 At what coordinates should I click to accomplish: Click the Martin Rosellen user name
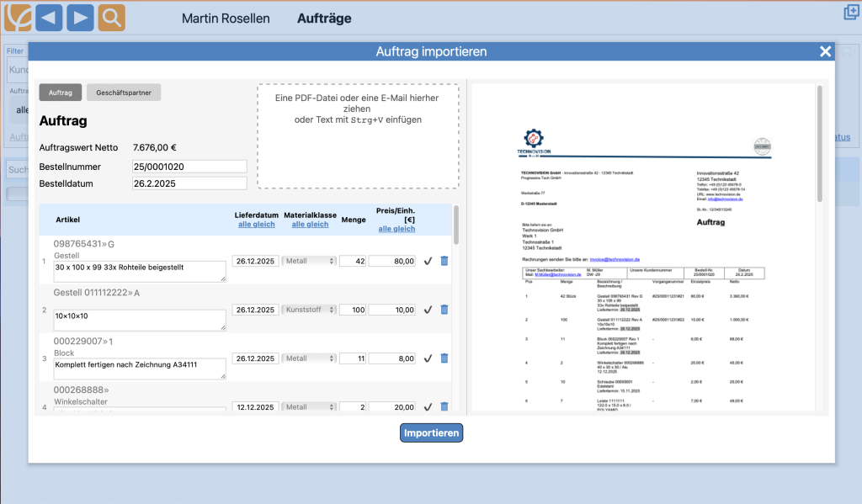coord(226,19)
